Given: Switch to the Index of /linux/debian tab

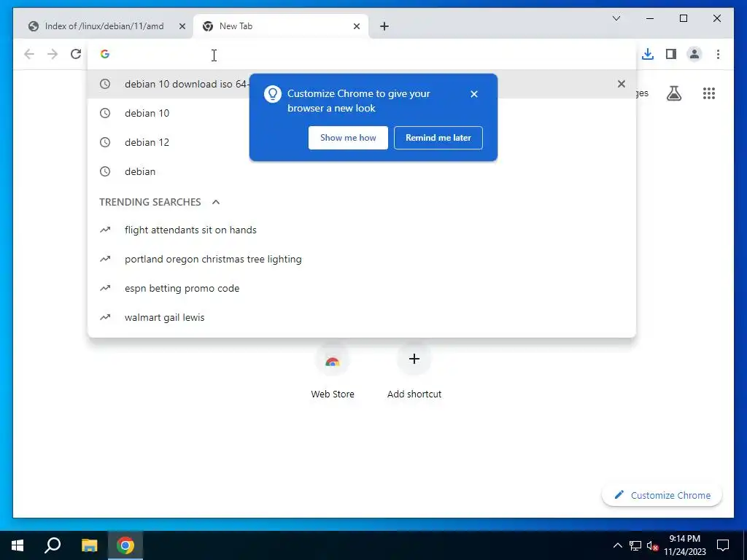Looking at the screenshot, I should coord(104,26).
